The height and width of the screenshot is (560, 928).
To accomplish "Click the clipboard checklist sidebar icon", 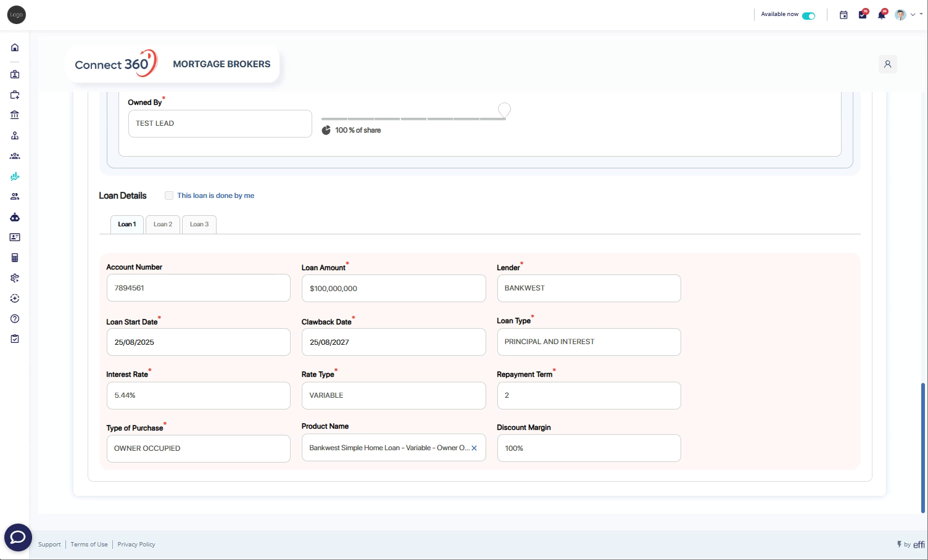I will (x=15, y=339).
